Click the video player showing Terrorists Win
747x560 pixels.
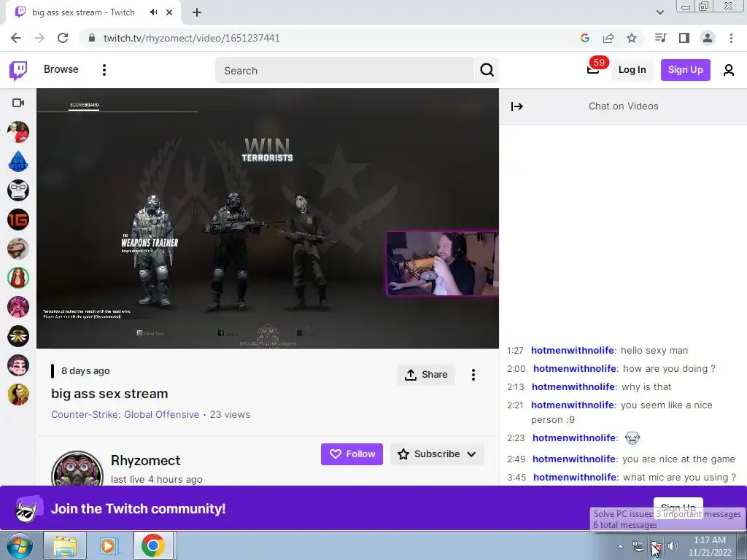(x=268, y=218)
